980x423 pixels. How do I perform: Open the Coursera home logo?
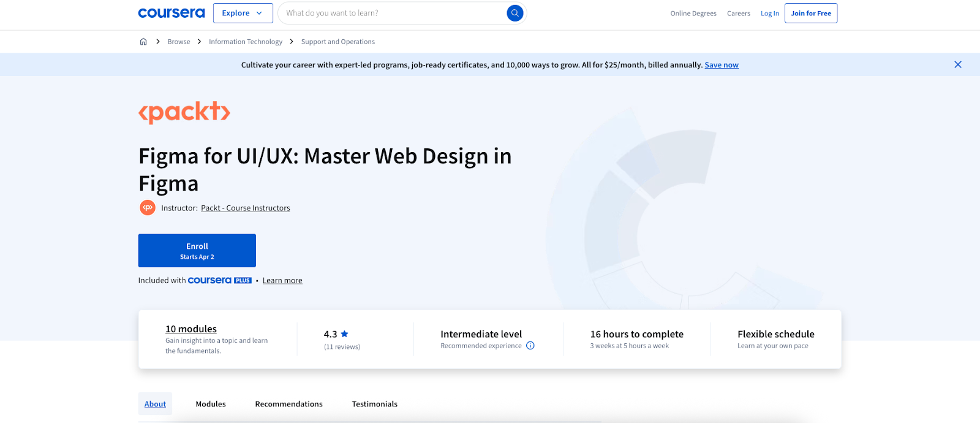coord(171,13)
